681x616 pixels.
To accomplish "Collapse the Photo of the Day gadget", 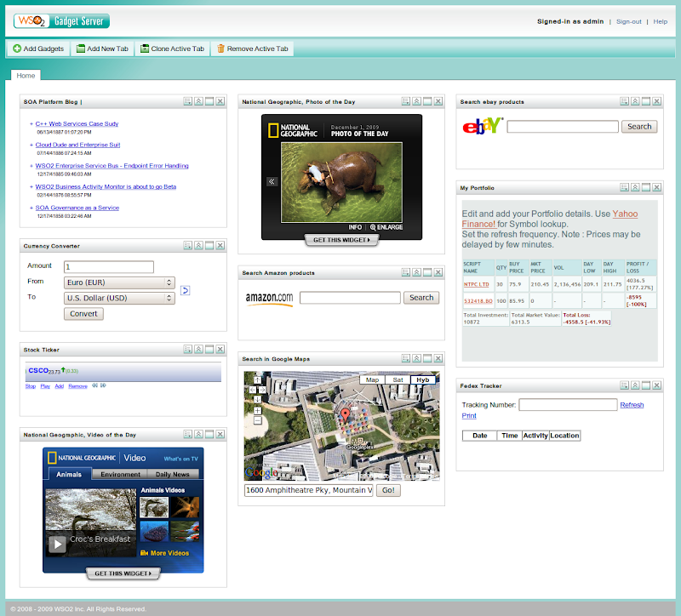I will (x=416, y=101).
